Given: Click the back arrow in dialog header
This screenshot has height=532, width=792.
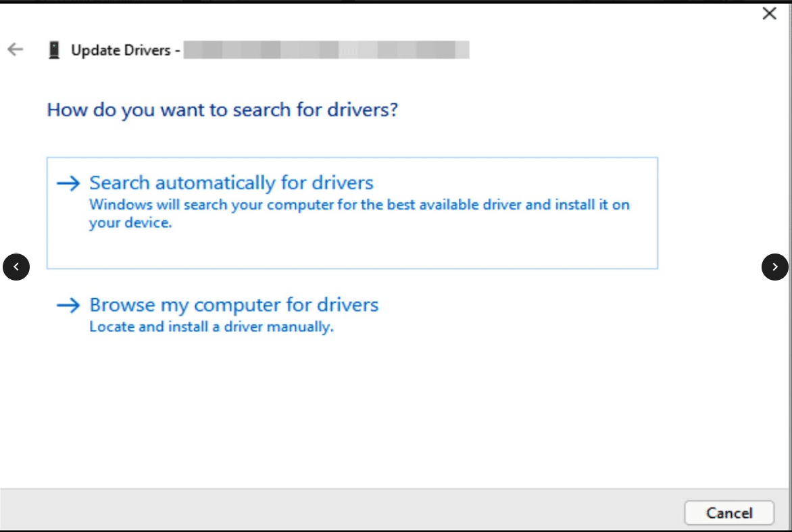Looking at the screenshot, I should [15, 49].
